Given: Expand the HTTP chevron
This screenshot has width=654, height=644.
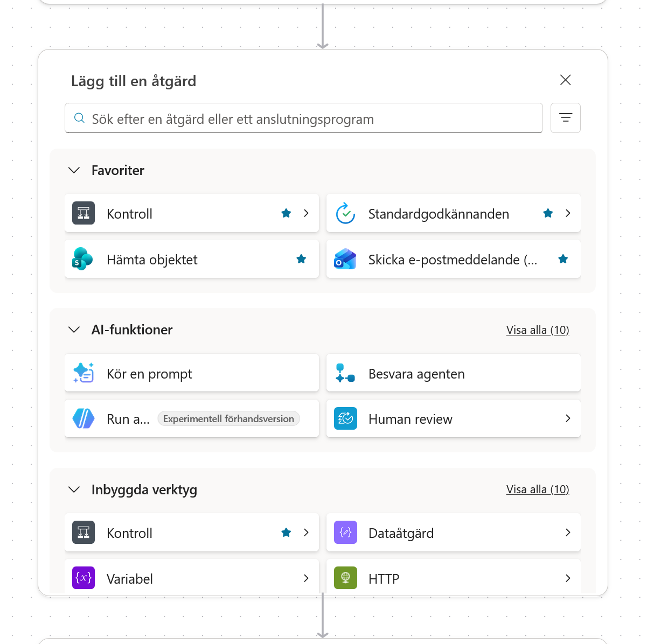Looking at the screenshot, I should [x=568, y=578].
